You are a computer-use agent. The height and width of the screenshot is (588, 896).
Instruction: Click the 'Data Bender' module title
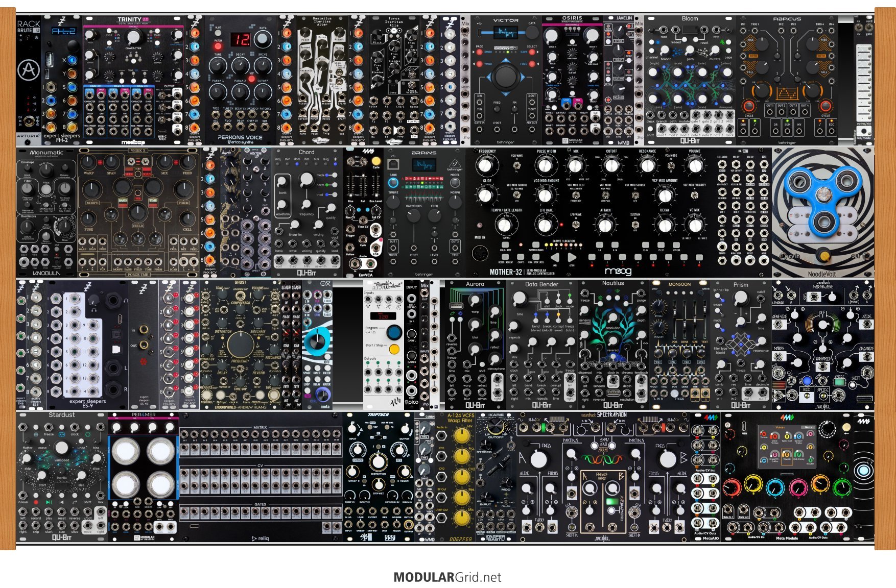(x=542, y=284)
